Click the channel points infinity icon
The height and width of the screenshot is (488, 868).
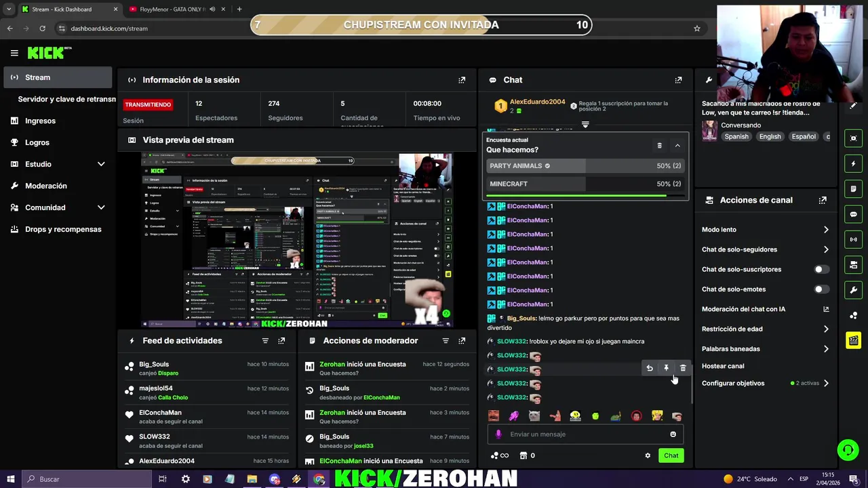500,455
